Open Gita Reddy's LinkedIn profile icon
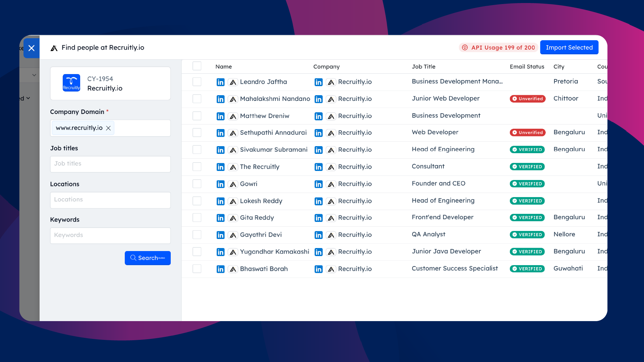644x362 pixels. [220, 218]
